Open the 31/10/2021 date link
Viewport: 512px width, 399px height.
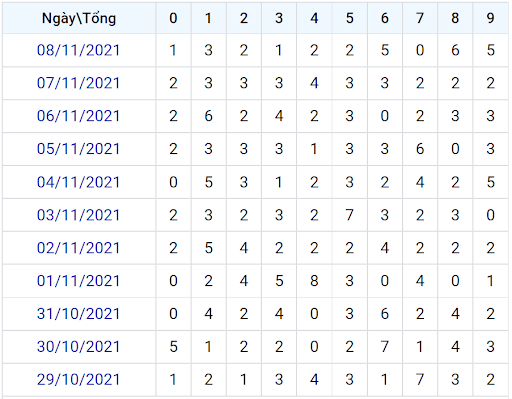(x=78, y=314)
